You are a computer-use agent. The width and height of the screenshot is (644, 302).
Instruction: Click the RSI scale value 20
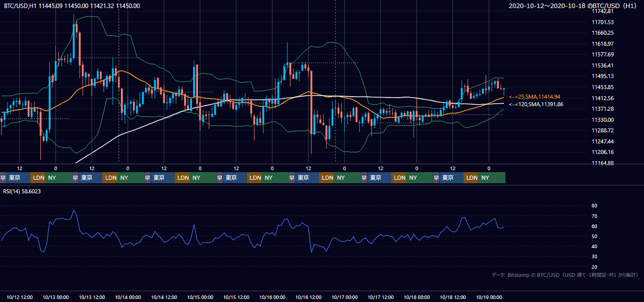(x=594, y=267)
